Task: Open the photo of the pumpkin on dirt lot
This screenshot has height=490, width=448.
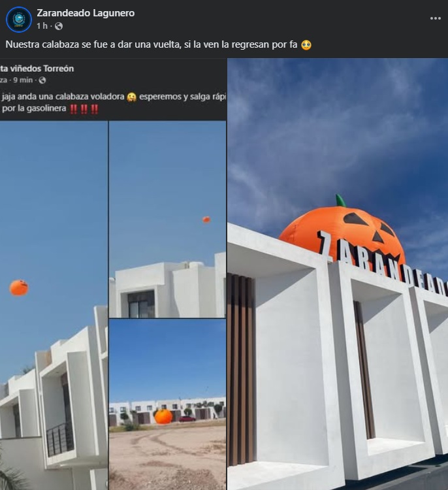Action: pos(167,404)
